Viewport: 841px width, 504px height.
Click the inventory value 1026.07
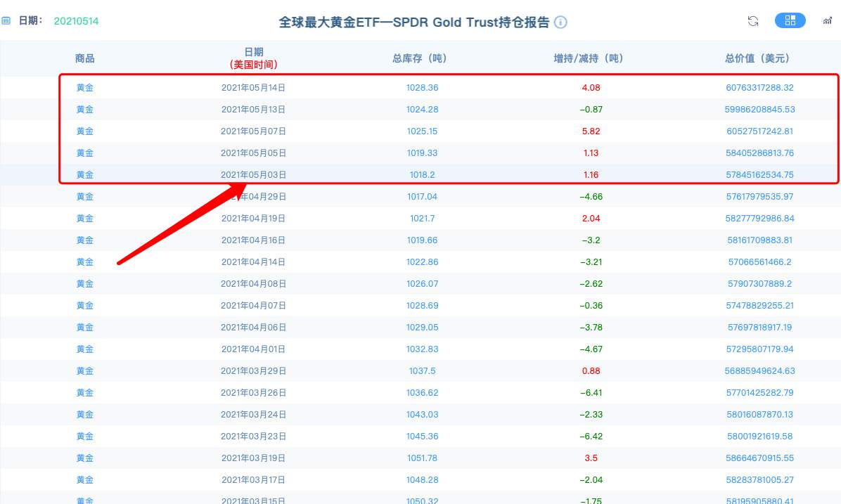[x=422, y=284]
